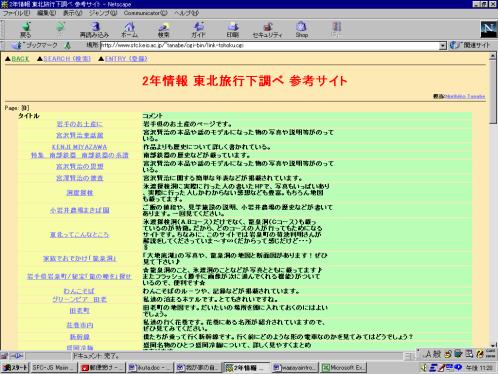The image size is (498, 374).
Task: Open the 田老町 link
Action: click(x=79, y=311)
